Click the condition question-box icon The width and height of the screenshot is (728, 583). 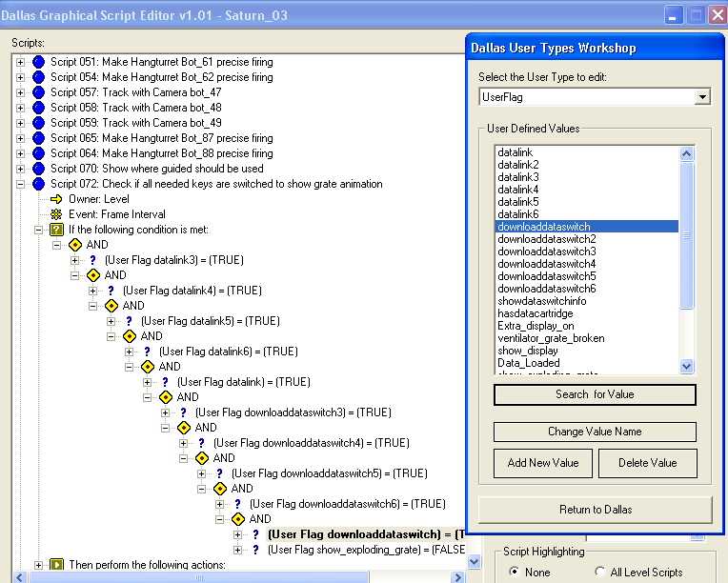pos(56,230)
